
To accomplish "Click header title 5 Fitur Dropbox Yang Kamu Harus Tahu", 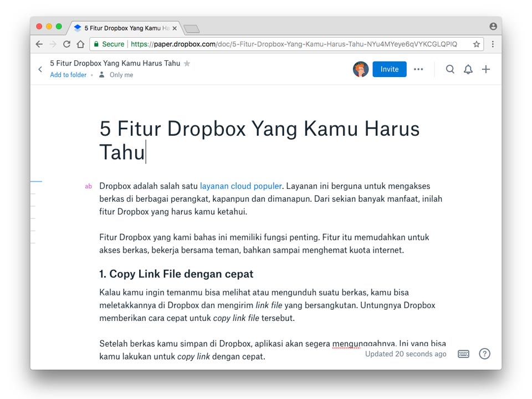I will click(115, 63).
